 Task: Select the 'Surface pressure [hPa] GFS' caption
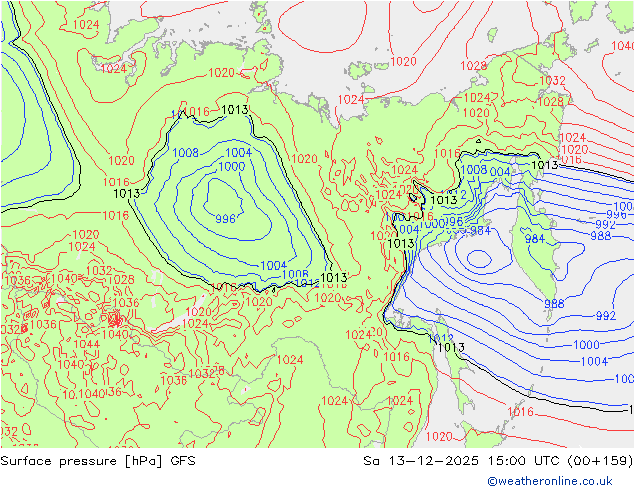98,461
